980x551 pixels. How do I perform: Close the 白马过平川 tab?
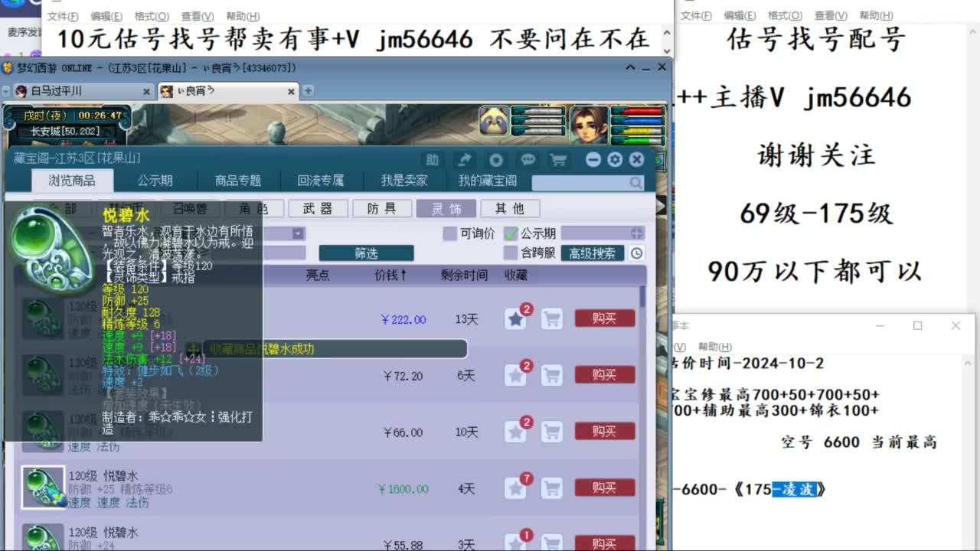[x=146, y=91]
